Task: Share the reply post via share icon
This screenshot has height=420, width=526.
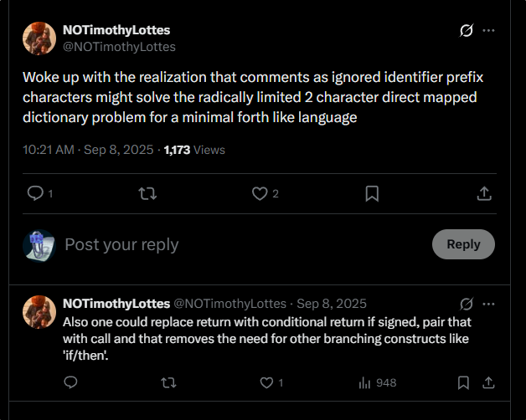Action: pos(486,382)
